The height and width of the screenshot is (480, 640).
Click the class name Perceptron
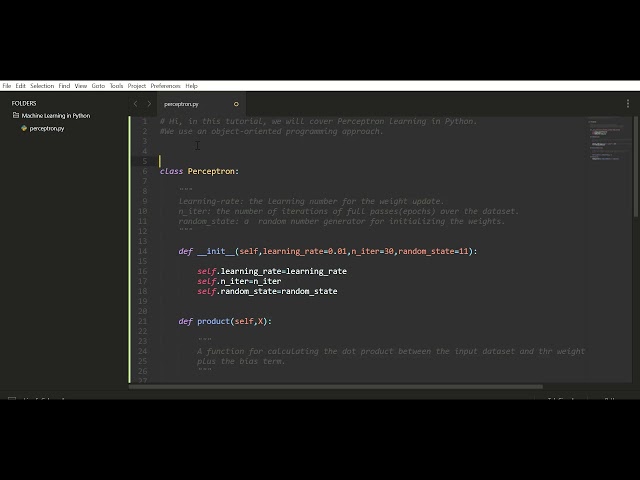pyautogui.click(x=211, y=171)
